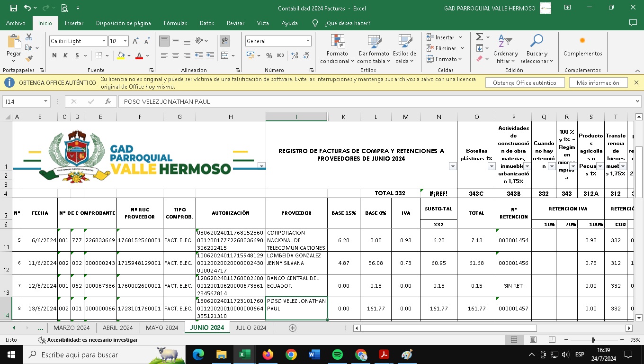Apply percent style format
The image size is (644, 364).
tap(269, 56)
